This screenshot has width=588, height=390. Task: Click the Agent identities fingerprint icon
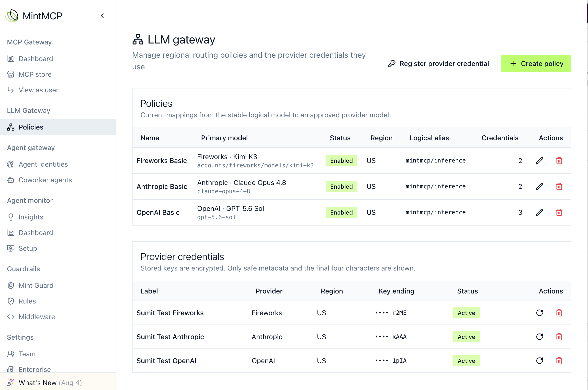[11, 164]
